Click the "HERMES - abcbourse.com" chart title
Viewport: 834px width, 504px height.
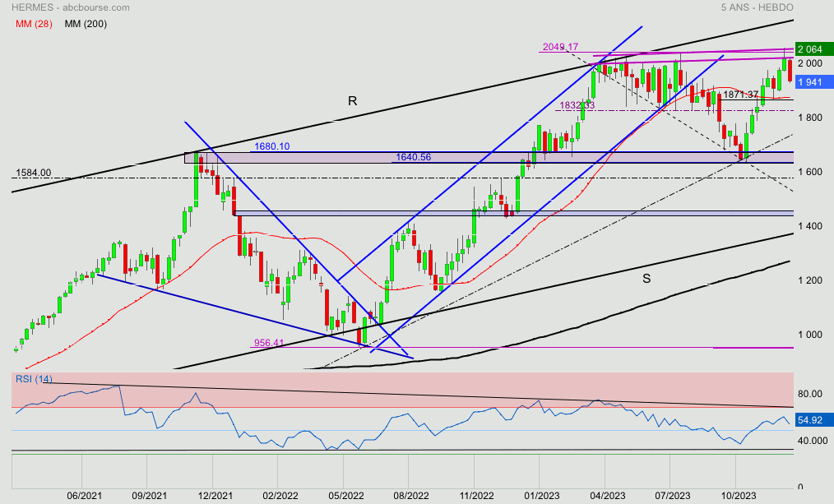click(x=70, y=7)
